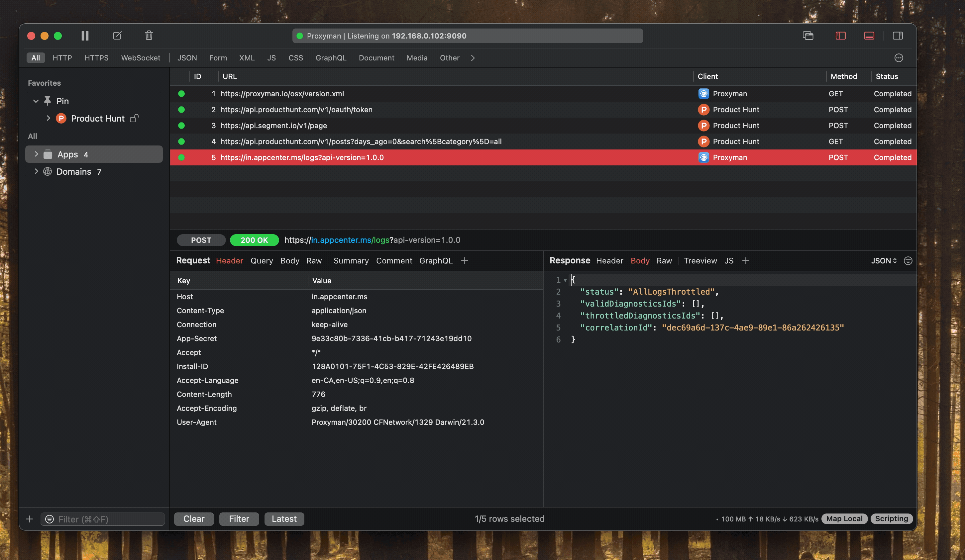This screenshot has width=965, height=560.
Task: Click the Map Local button
Action: point(844,519)
